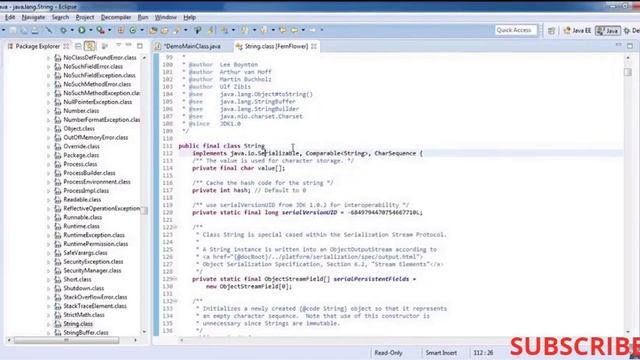This screenshot has width=640, height=360.
Task: Select SecurityManager.class in the tree
Action: [92, 271]
